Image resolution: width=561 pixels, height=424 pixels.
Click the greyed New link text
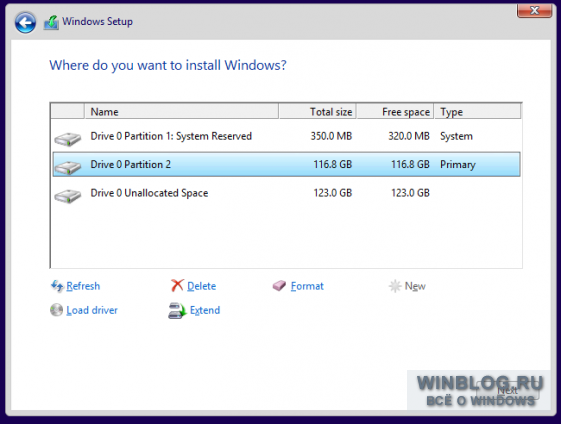click(415, 286)
